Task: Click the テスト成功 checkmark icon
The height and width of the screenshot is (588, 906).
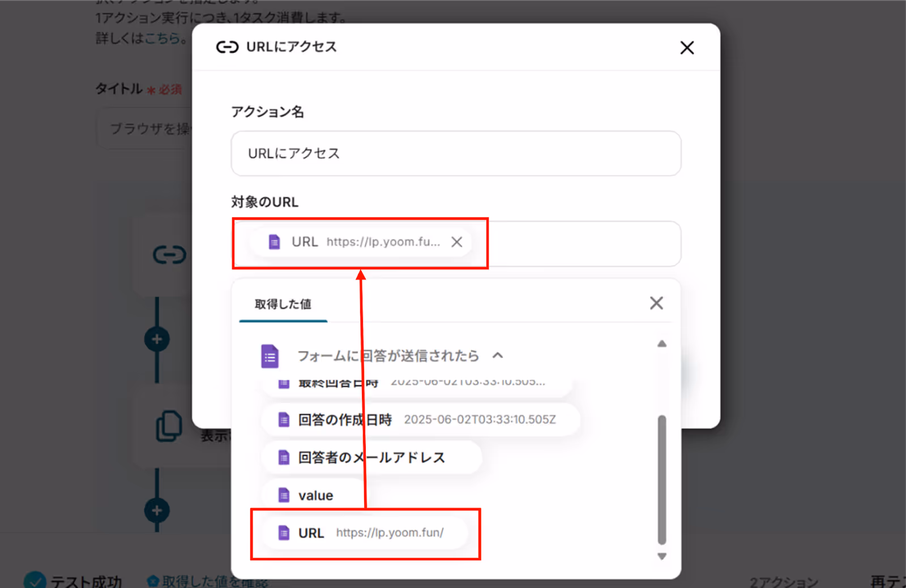Action: (x=35, y=580)
